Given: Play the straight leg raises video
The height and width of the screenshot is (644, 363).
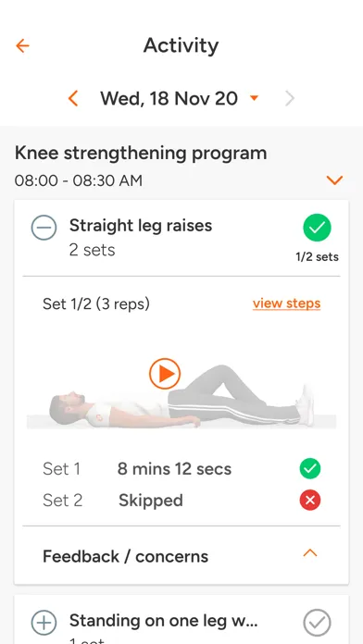Looking at the screenshot, I should [x=165, y=374].
